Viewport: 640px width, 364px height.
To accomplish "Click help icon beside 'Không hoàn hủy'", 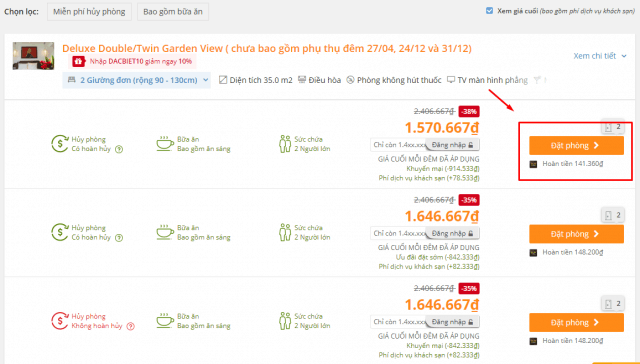I will tap(131, 326).
